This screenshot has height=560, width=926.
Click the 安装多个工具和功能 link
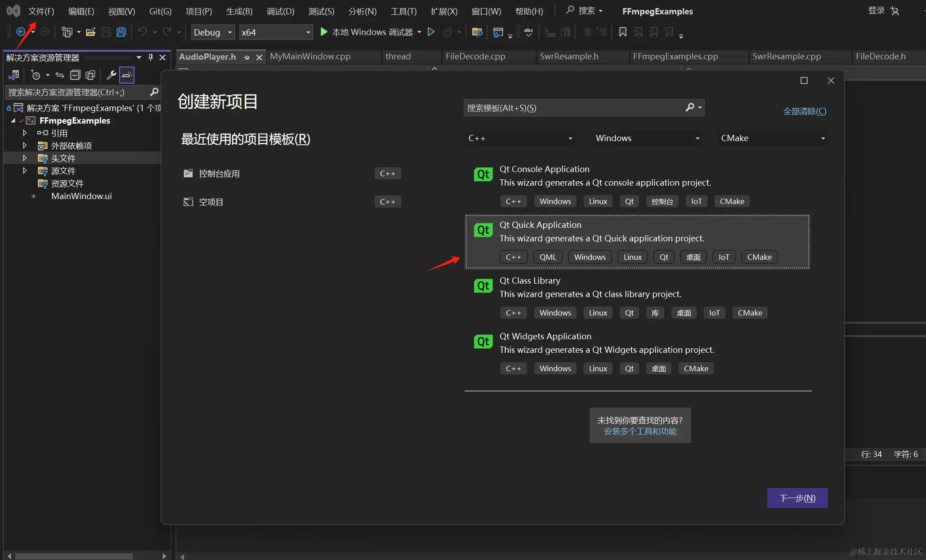coord(640,431)
